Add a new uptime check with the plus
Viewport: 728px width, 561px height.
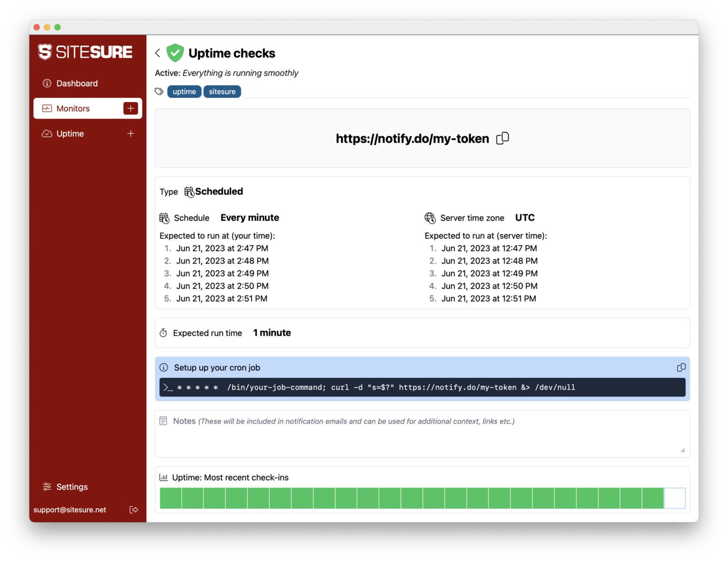(131, 133)
